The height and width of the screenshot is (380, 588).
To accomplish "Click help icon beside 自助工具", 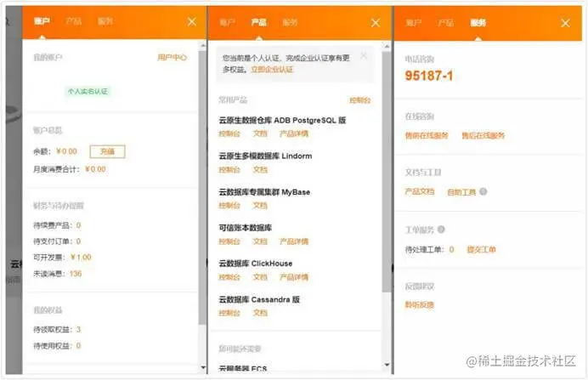I will click(x=483, y=191).
